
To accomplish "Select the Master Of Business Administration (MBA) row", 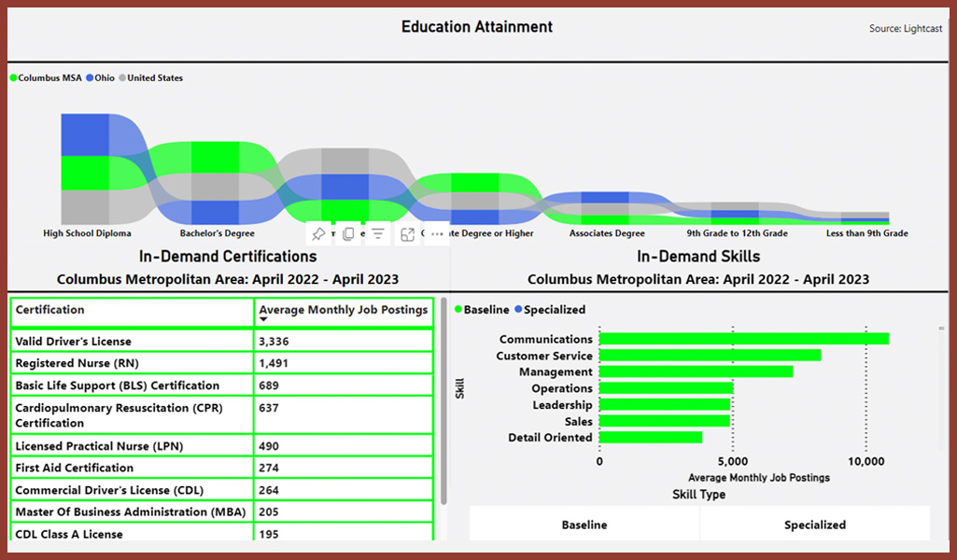I will click(x=221, y=511).
